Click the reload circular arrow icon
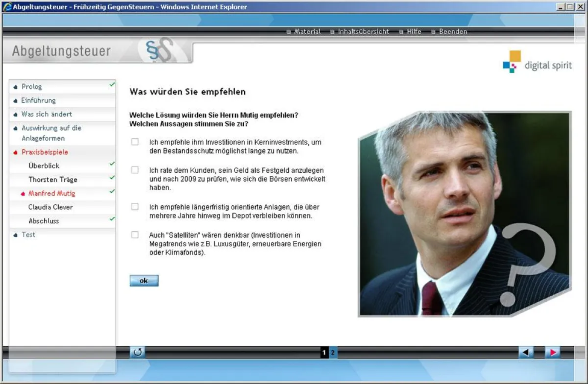This screenshot has height=384, width=588. click(x=137, y=352)
